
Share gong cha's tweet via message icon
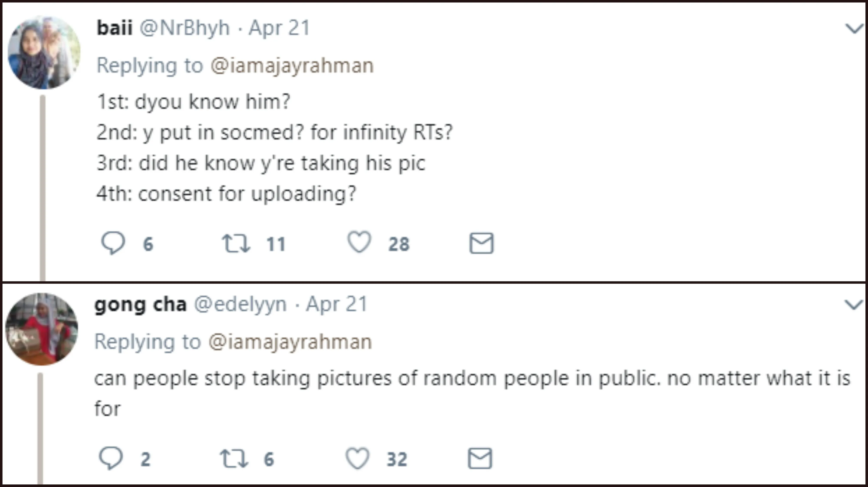[x=480, y=458]
